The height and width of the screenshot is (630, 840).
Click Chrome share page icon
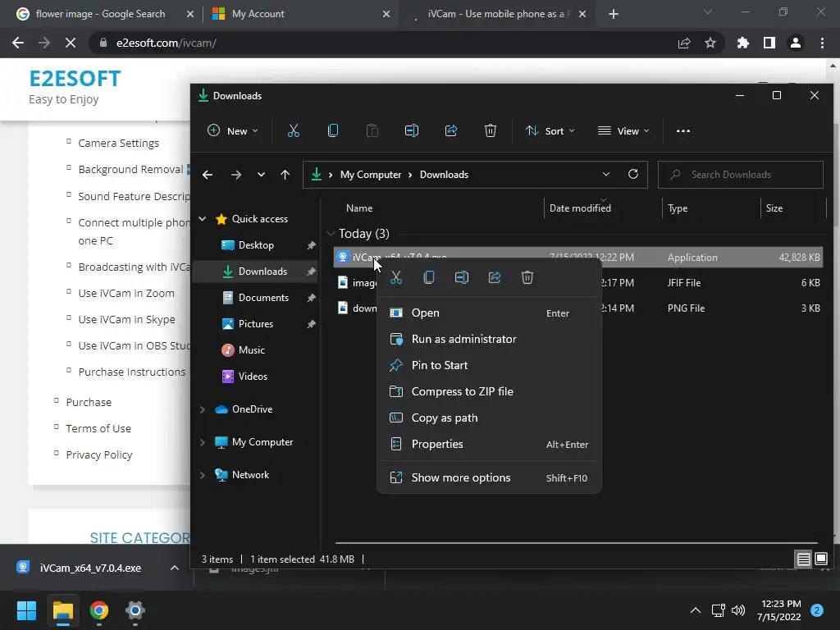pos(684,43)
